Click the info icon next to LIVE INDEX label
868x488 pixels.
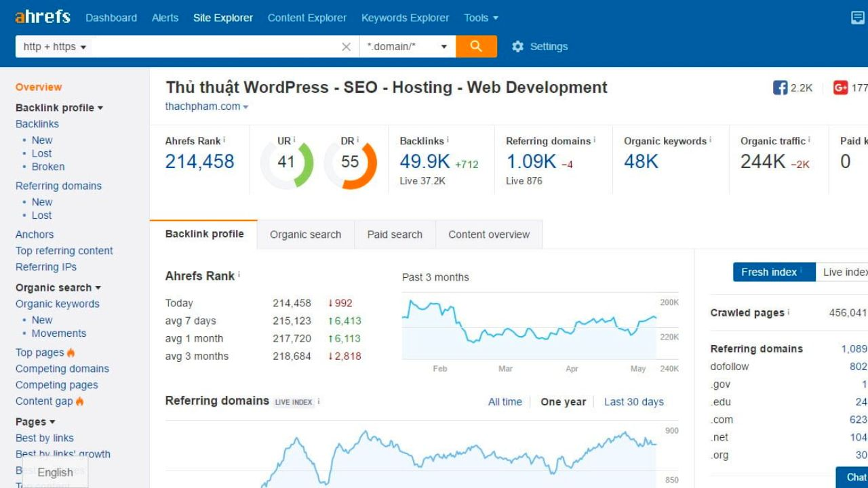pyautogui.click(x=319, y=401)
